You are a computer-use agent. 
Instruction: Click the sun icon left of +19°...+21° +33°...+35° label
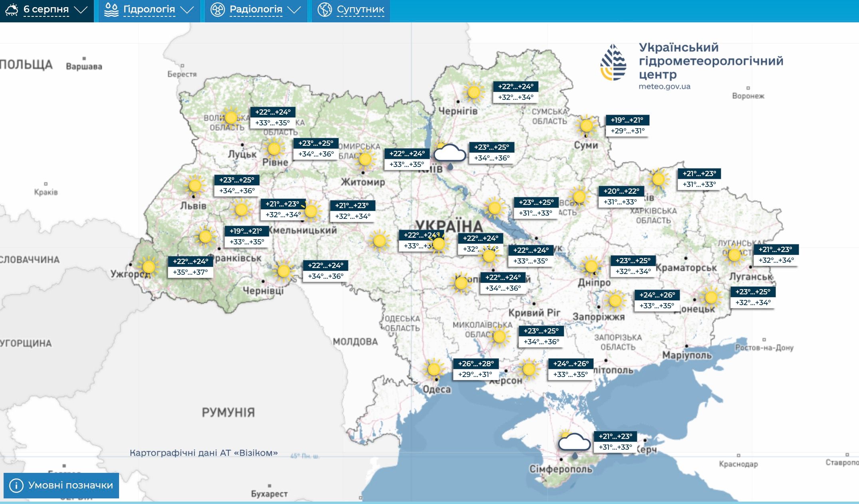[205, 236]
